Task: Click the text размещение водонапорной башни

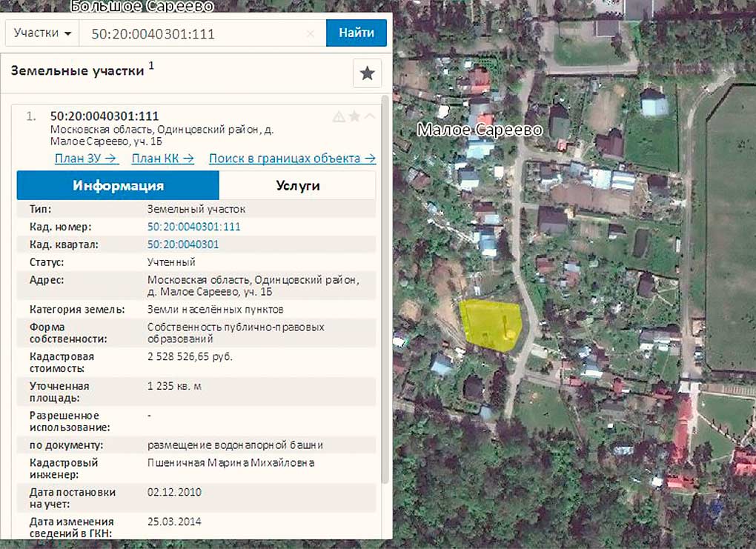Action: [235, 445]
